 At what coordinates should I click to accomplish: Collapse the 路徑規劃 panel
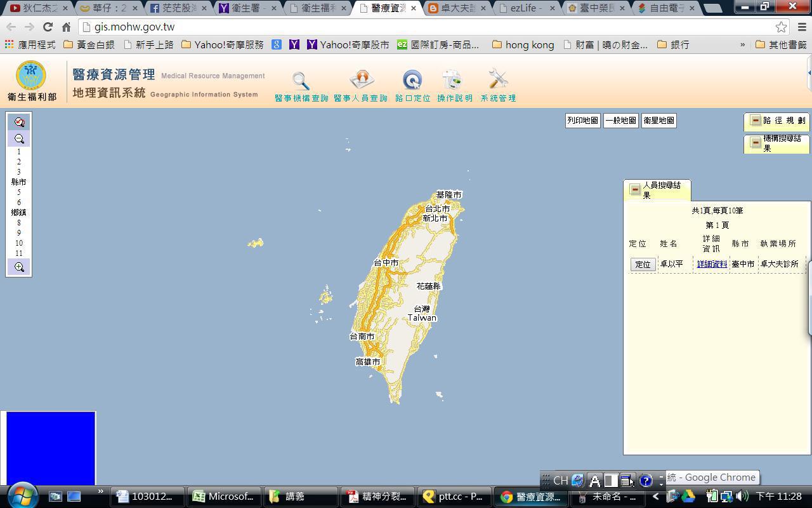[x=756, y=121]
